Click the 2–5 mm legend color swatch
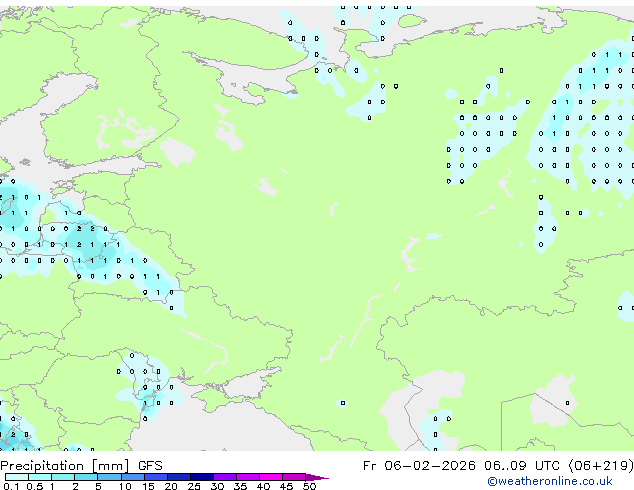The image size is (634, 490). coord(86,477)
